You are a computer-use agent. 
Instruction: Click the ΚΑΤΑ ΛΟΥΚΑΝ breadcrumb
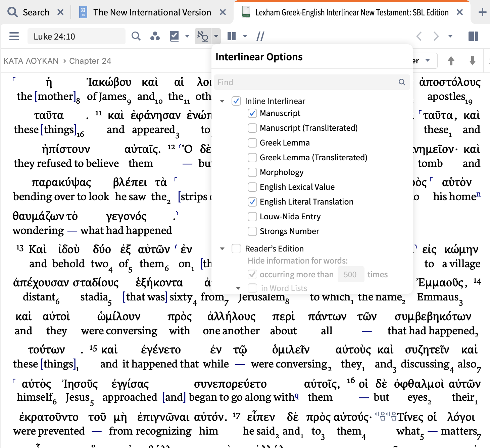31,61
